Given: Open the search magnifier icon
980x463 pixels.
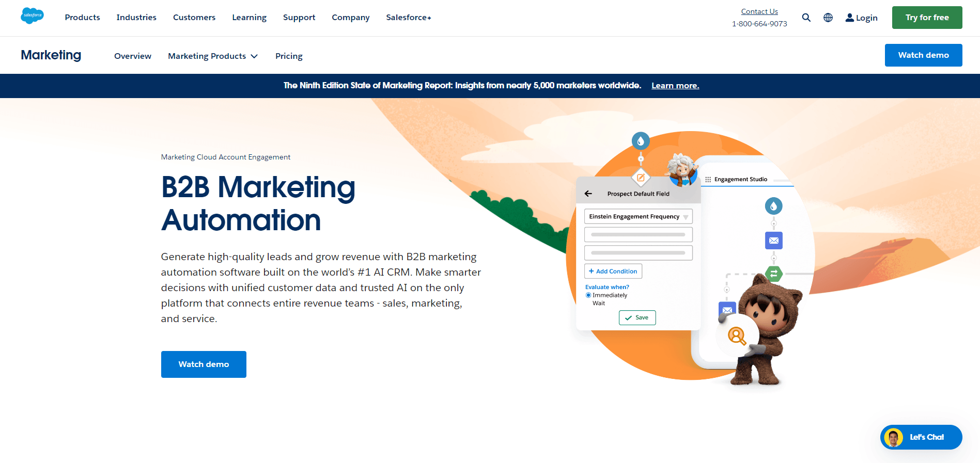Looking at the screenshot, I should click(806, 18).
